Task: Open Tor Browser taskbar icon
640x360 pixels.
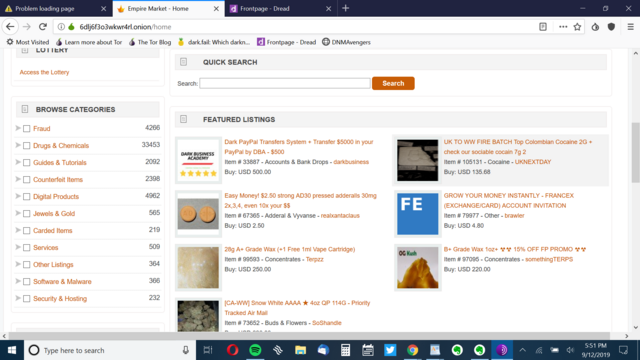Action: tap(502, 350)
